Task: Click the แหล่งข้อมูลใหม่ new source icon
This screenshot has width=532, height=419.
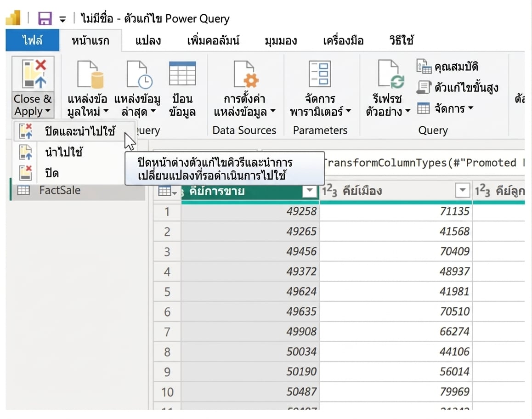Action: point(90,74)
